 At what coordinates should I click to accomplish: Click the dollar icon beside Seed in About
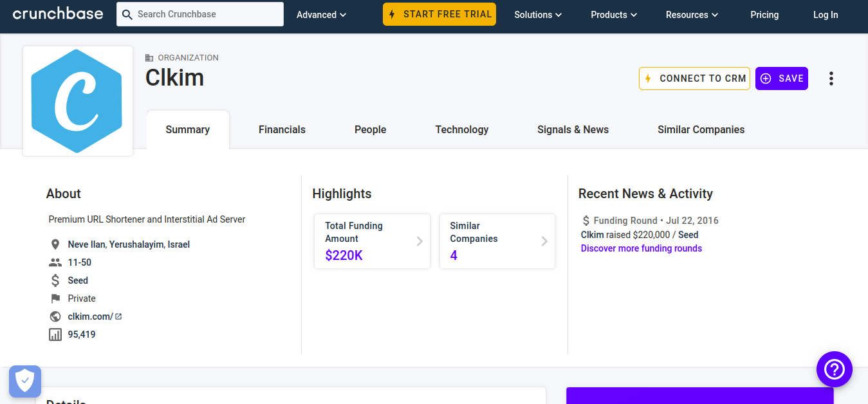point(55,280)
